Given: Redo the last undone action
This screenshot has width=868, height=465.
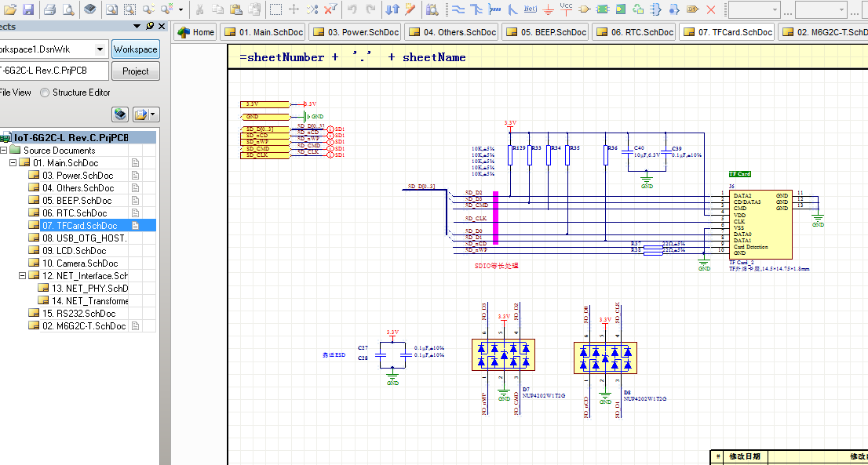Looking at the screenshot, I should (370, 9).
